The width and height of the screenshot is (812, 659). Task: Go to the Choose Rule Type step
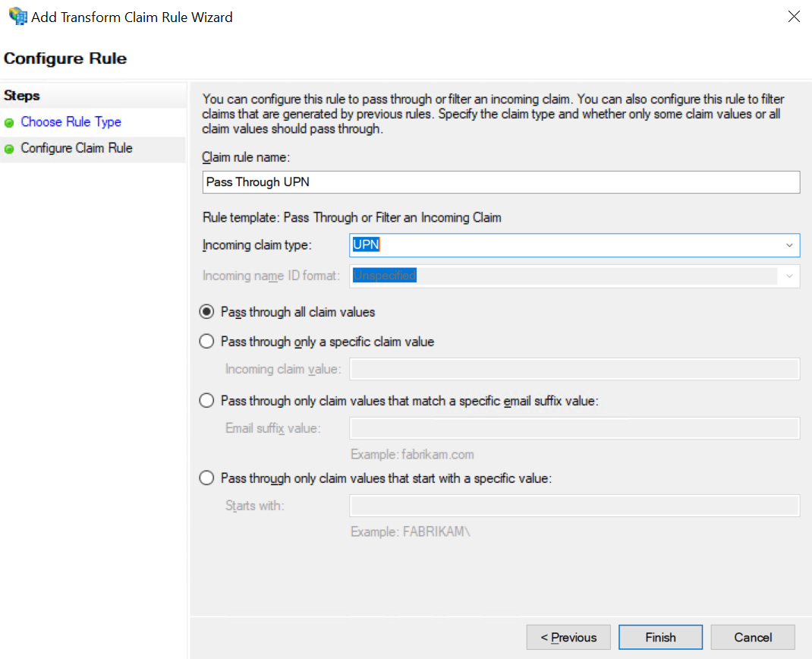coord(71,122)
